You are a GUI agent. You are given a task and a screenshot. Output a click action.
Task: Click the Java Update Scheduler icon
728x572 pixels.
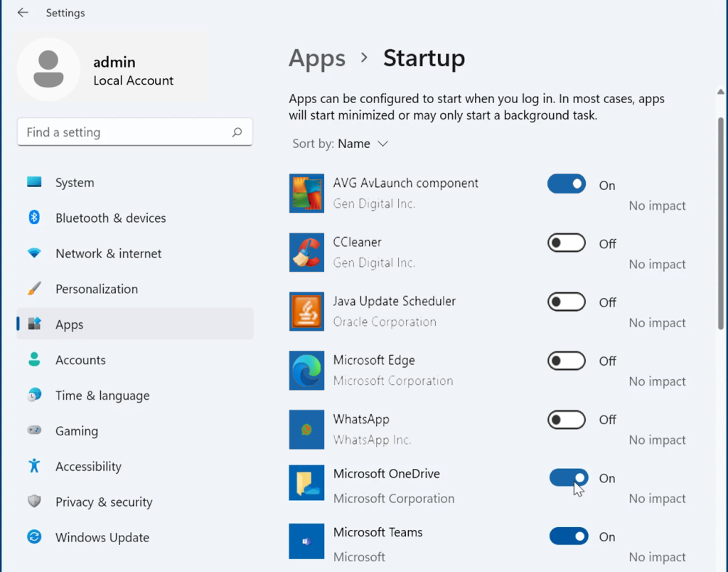tap(306, 312)
